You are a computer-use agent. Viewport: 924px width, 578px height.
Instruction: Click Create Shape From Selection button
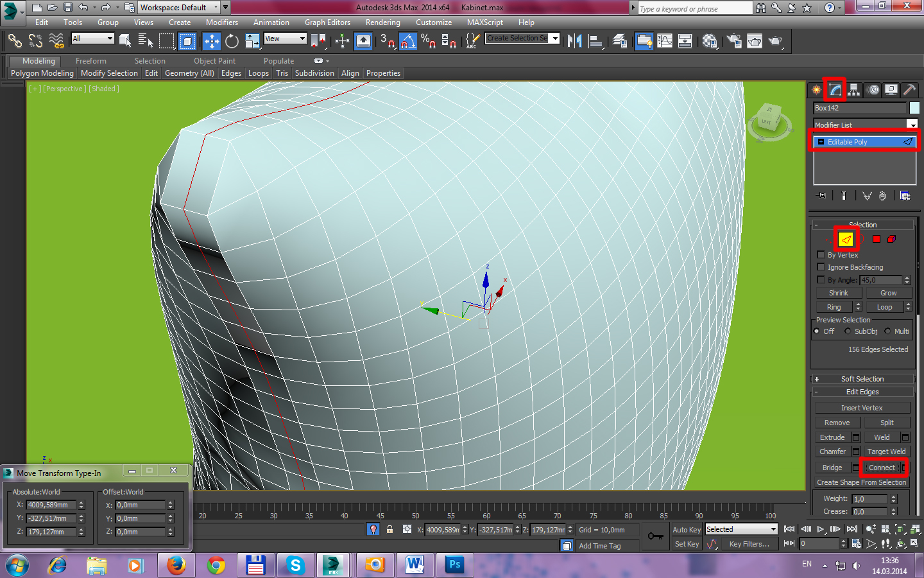(861, 482)
